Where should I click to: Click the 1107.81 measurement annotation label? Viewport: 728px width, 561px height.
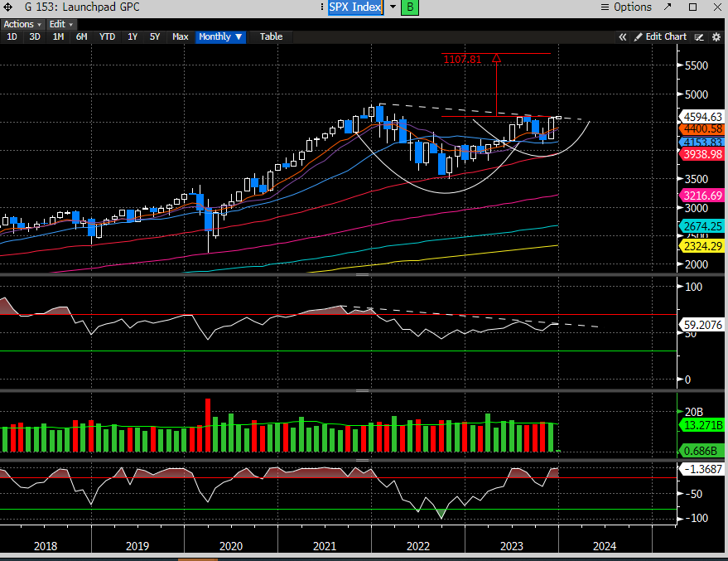pyautogui.click(x=462, y=60)
